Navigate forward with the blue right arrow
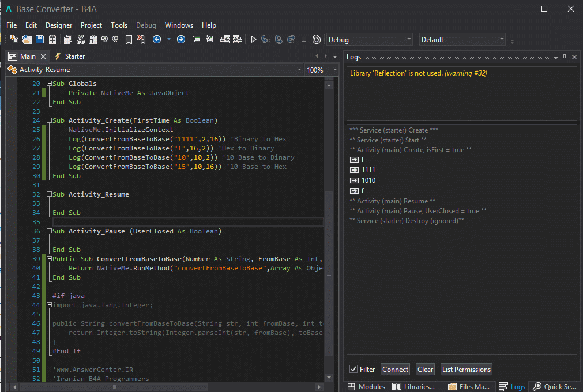The image size is (583, 392). tap(180, 39)
